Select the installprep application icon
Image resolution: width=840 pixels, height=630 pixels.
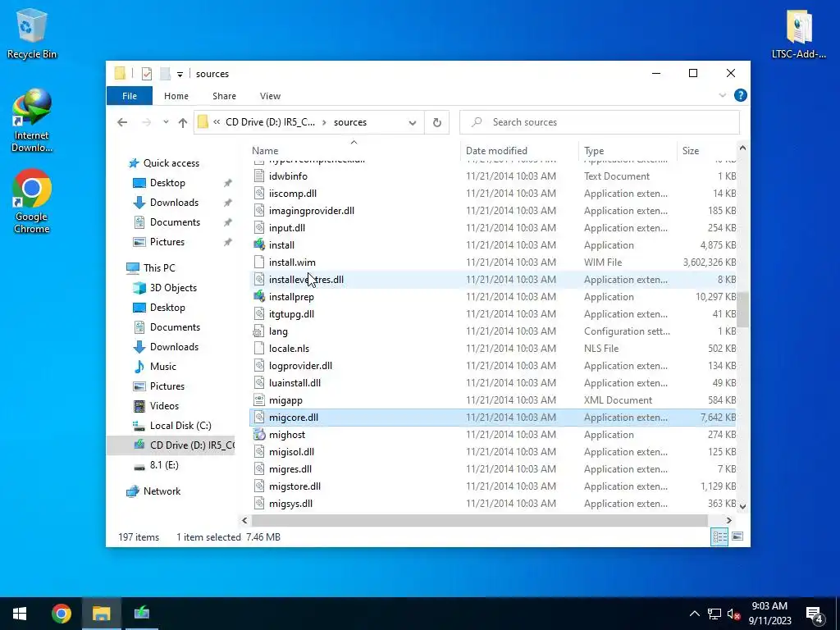pyautogui.click(x=259, y=297)
